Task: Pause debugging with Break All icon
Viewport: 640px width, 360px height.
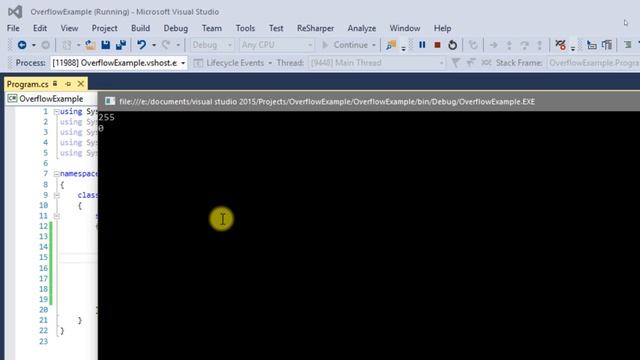Action: click(422, 45)
